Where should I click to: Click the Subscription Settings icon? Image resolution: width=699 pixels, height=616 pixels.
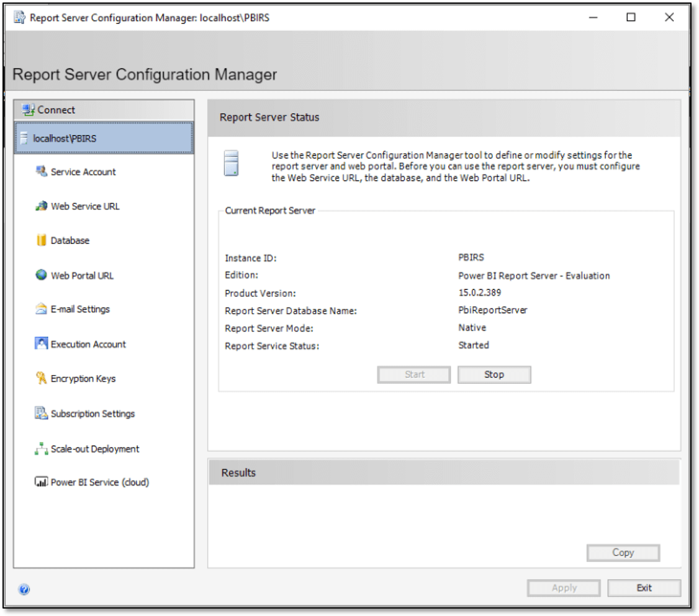(41, 413)
